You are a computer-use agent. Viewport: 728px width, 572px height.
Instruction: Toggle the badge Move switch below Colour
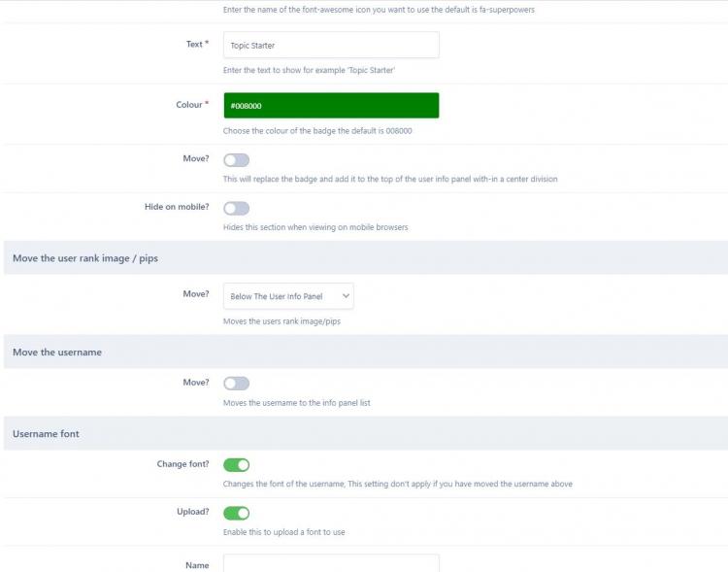click(236, 160)
